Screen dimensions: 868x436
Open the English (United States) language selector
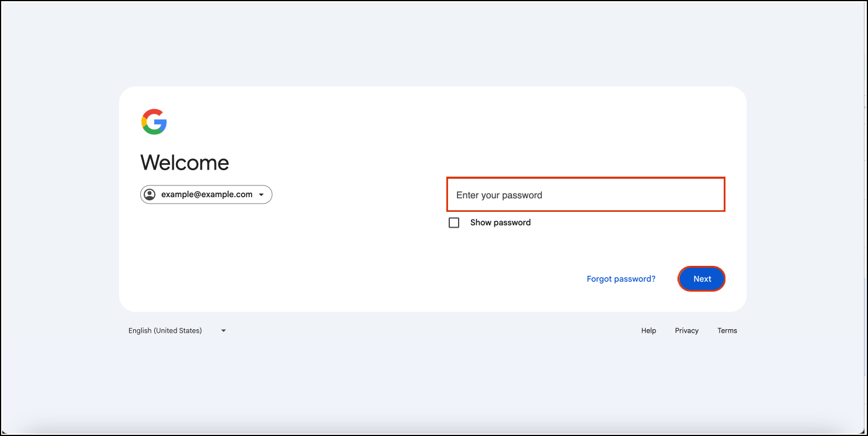coord(165,331)
